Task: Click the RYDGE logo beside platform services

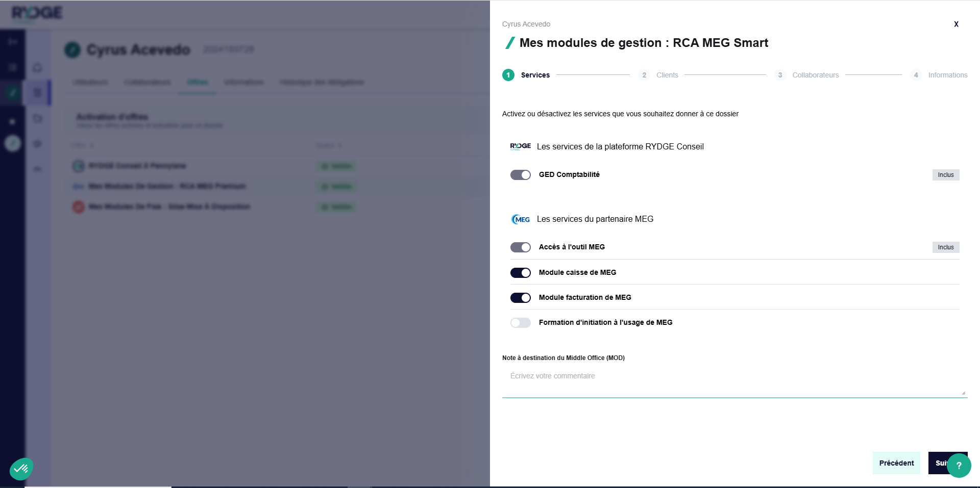Action: tap(520, 146)
